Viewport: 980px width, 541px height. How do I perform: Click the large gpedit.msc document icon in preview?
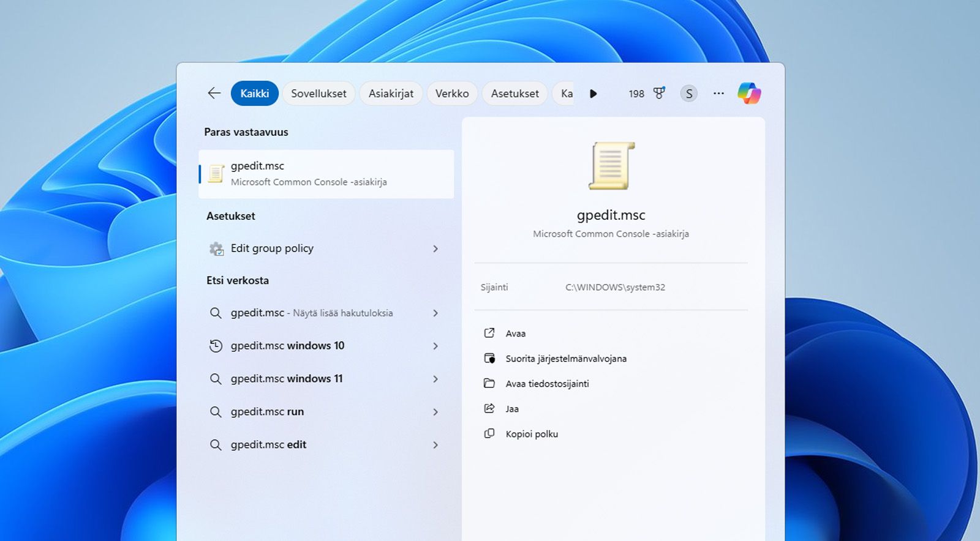[x=611, y=166]
